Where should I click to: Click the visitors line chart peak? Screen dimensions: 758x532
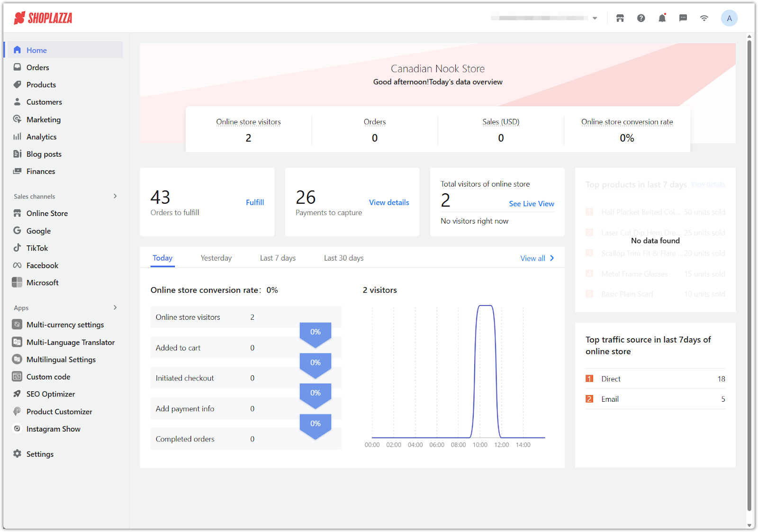coord(485,306)
